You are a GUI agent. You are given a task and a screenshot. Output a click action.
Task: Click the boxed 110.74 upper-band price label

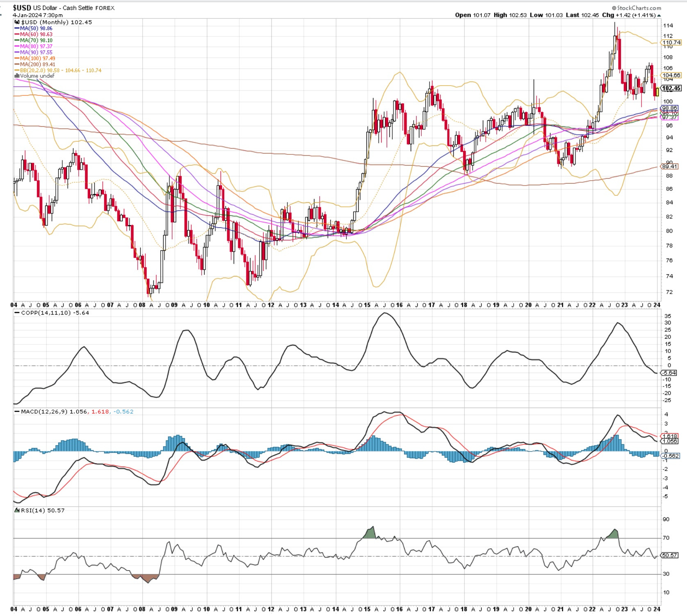pyautogui.click(x=671, y=42)
